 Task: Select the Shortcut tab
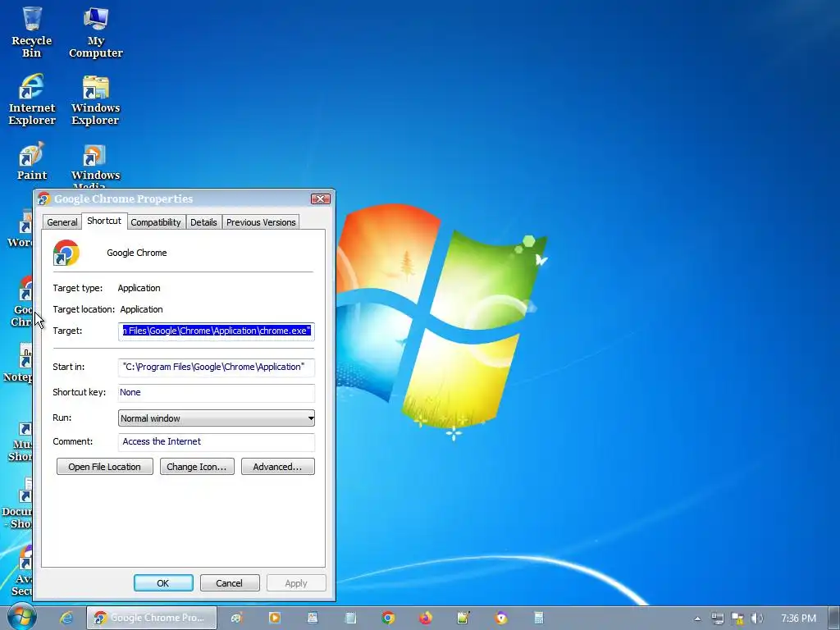coord(104,221)
